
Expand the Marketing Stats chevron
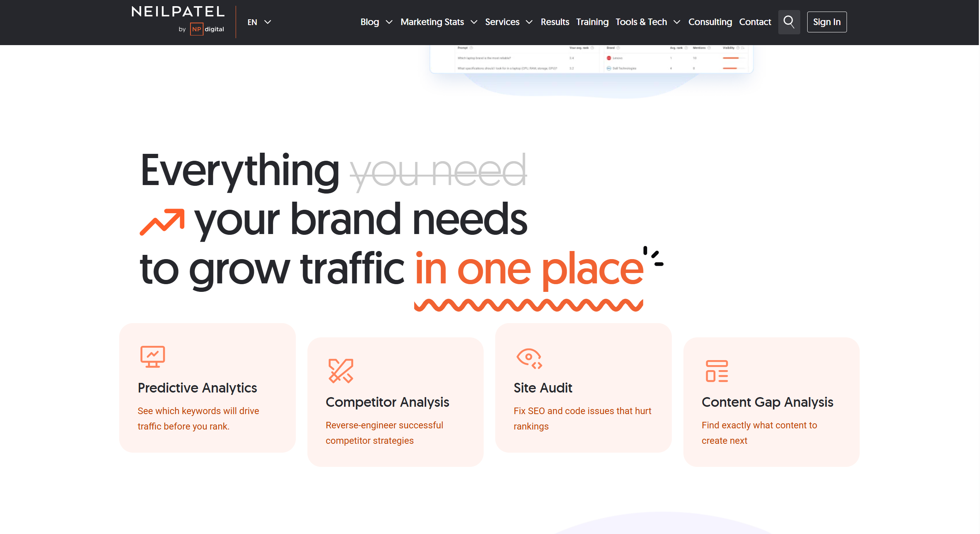[474, 22]
